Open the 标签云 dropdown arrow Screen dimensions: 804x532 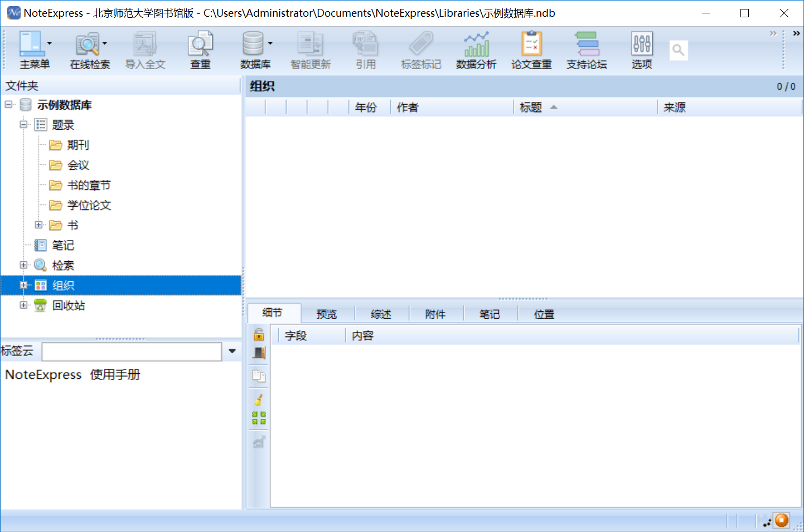(232, 351)
